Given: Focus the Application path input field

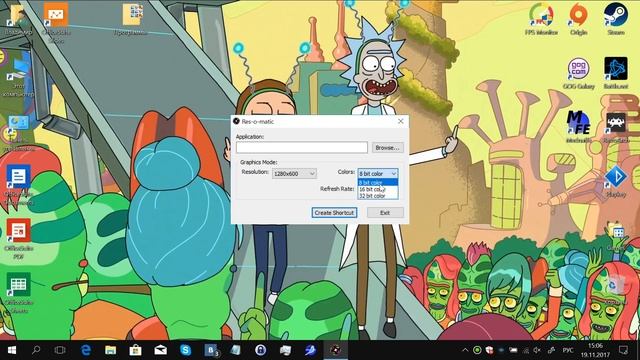Looking at the screenshot, I should pos(302,147).
